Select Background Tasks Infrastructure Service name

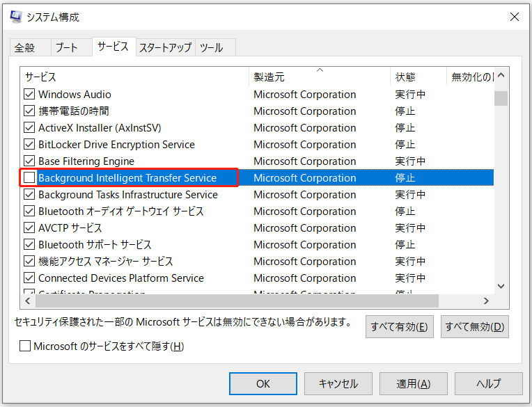[x=128, y=195]
